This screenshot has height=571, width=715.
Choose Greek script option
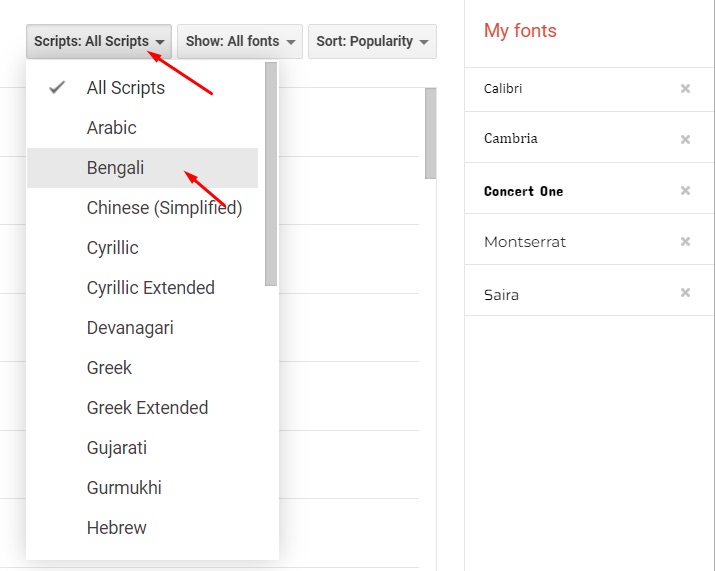tap(142, 368)
